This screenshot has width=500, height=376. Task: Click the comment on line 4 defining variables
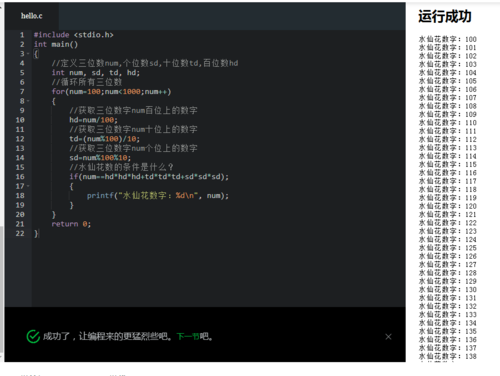[145, 63]
